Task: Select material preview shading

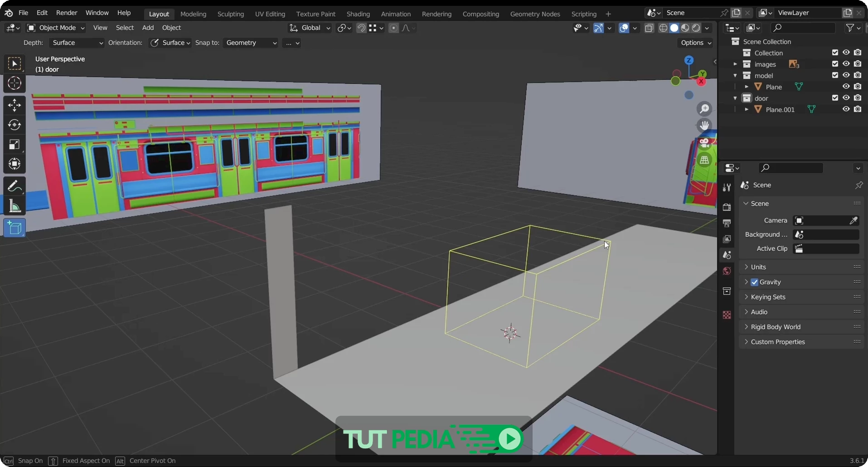Action: 685,28
